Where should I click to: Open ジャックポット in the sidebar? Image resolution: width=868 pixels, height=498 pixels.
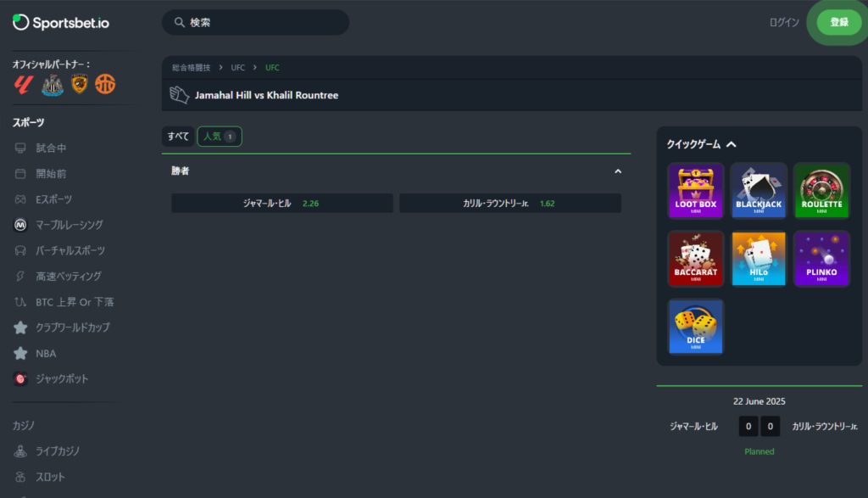click(x=62, y=379)
